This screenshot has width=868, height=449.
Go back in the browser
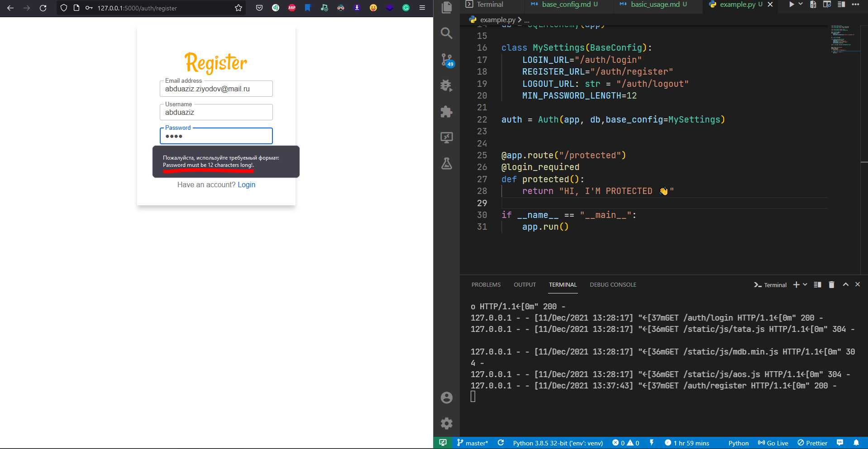pos(10,8)
